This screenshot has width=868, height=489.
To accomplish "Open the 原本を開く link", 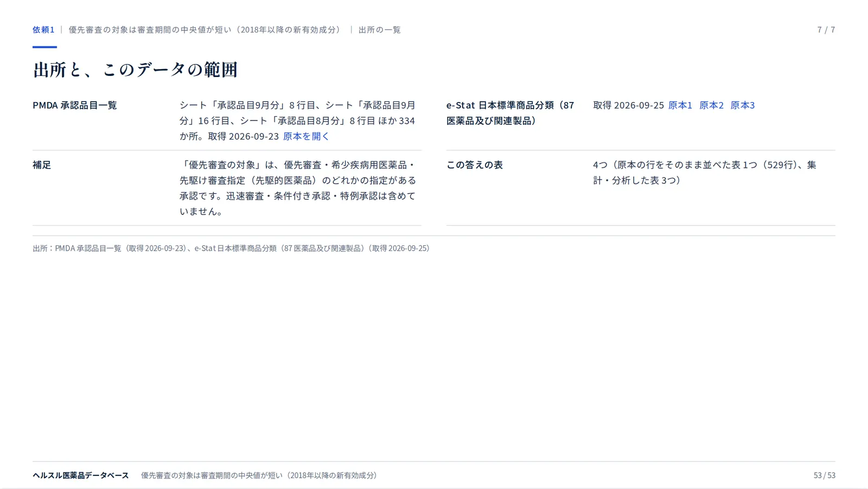I will pos(306,136).
